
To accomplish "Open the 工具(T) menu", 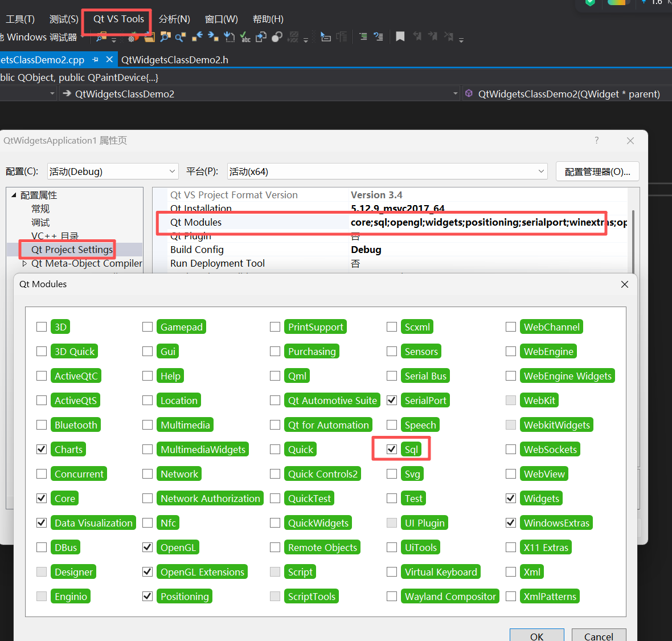I will coord(20,19).
